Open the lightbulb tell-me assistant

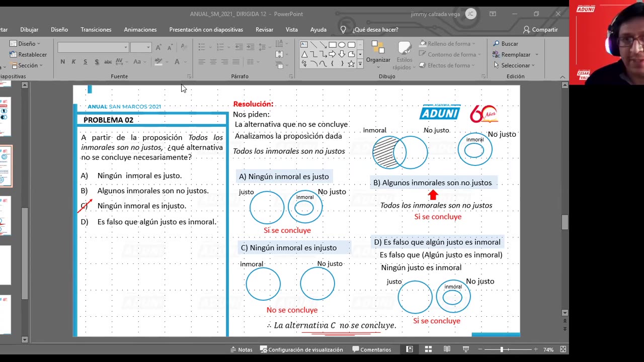(343, 30)
